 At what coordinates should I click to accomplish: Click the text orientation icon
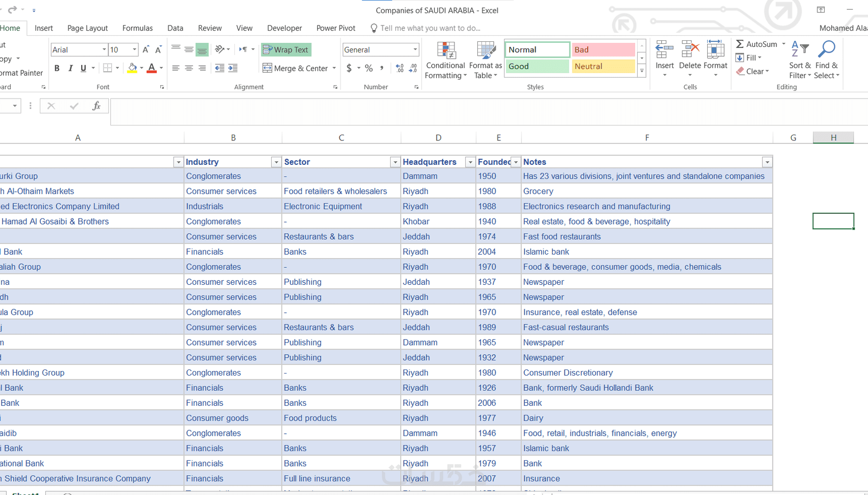(x=220, y=49)
